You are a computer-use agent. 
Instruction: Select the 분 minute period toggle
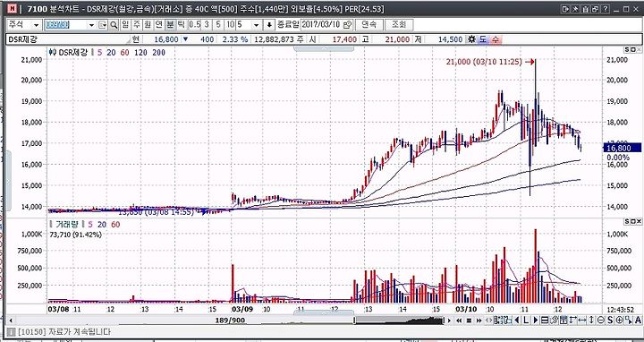pyautogui.click(x=170, y=25)
